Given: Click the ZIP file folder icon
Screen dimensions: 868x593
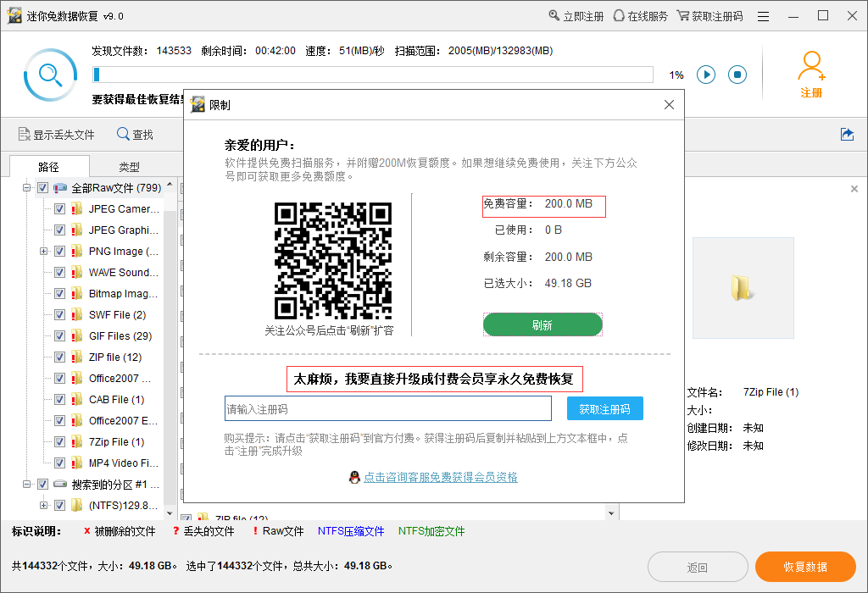Looking at the screenshot, I should point(76,357).
